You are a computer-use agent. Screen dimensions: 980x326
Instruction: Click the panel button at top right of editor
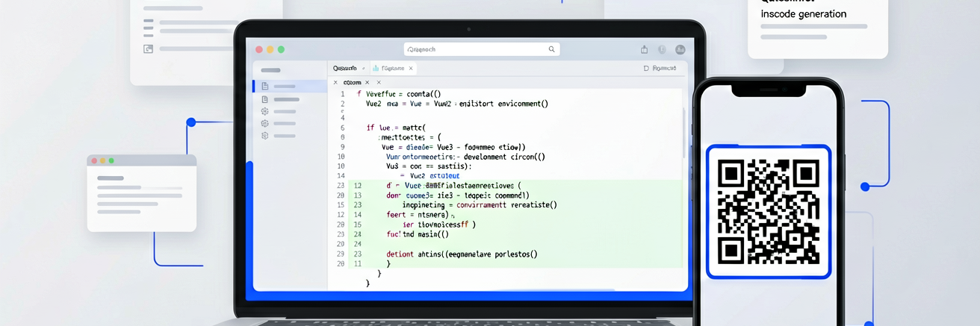[660, 68]
